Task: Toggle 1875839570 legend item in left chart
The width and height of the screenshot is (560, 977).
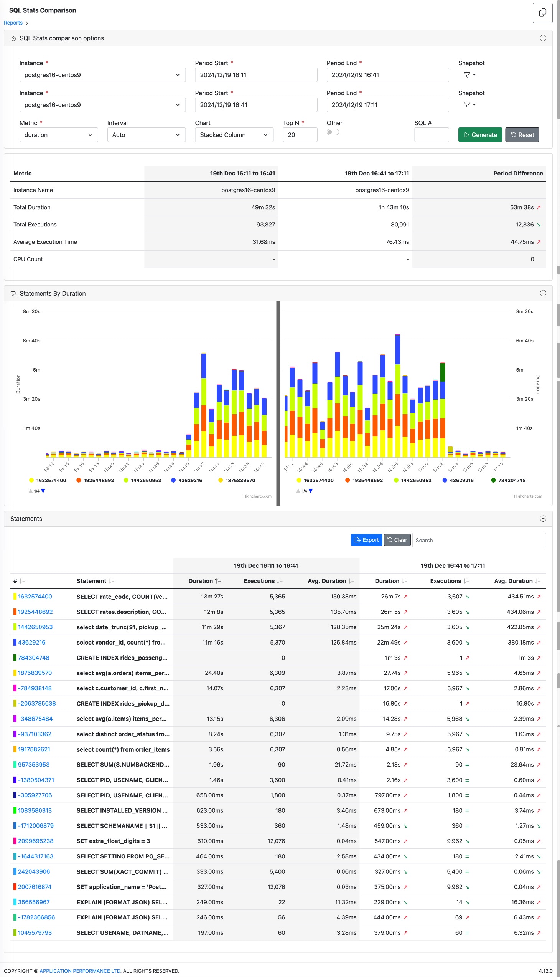Action: pos(237,480)
